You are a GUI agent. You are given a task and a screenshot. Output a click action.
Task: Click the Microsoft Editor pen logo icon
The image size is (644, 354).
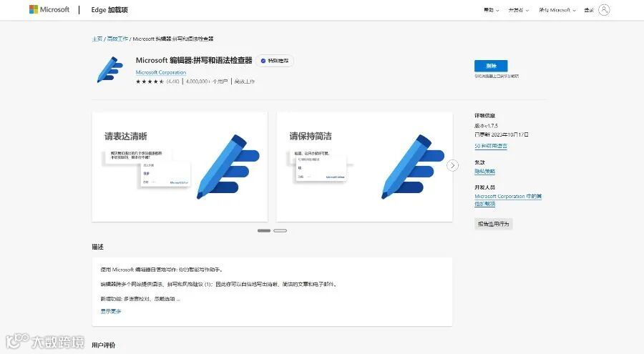(109, 70)
